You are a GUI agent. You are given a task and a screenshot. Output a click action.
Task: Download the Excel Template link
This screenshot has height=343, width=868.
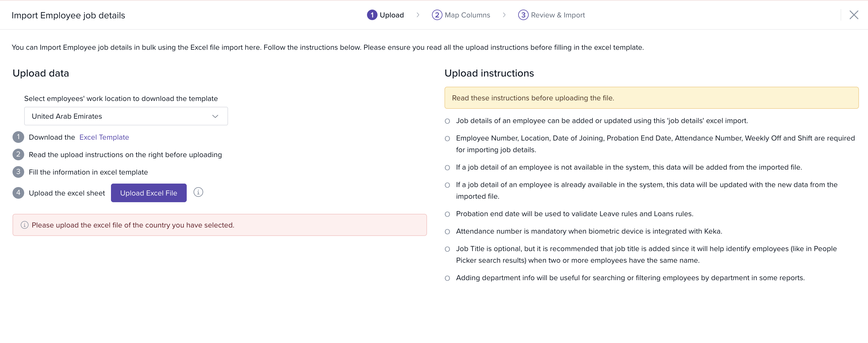pyautogui.click(x=104, y=137)
